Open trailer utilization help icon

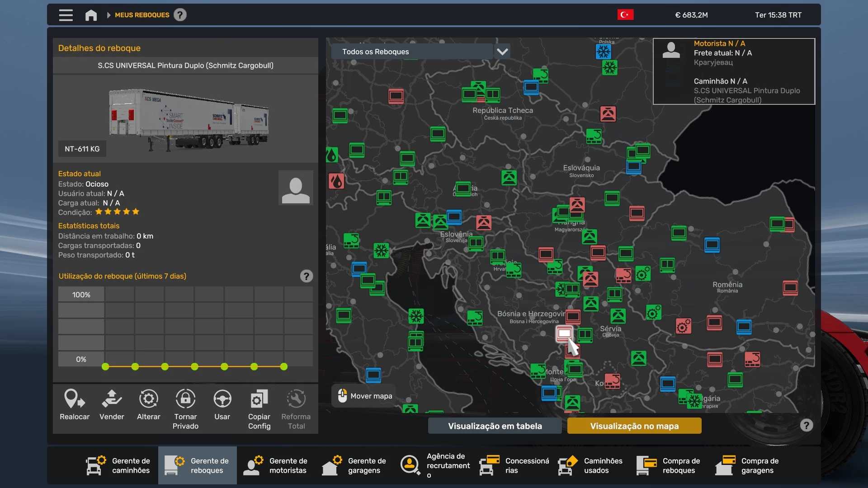(307, 276)
